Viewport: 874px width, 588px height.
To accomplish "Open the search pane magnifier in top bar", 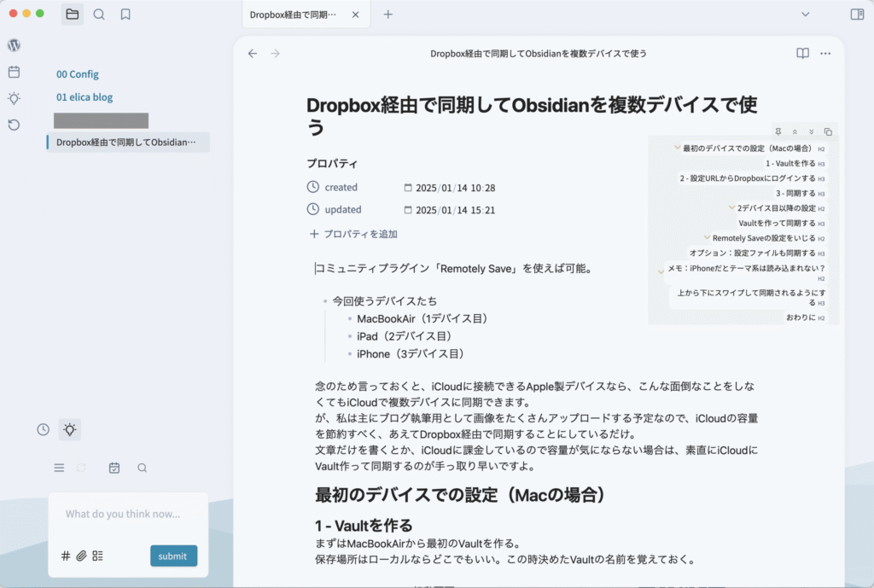I will coord(99,15).
